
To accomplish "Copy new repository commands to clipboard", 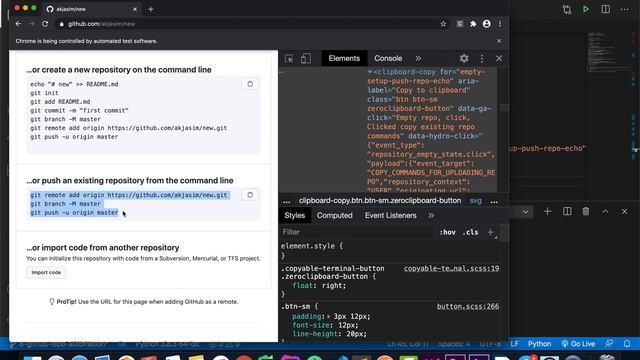I will (x=250, y=84).
